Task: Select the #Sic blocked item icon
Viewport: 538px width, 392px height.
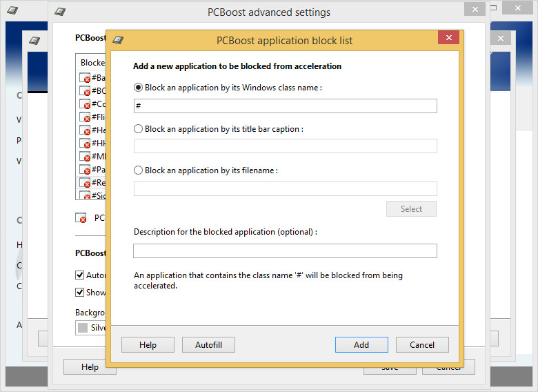Action: point(85,195)
